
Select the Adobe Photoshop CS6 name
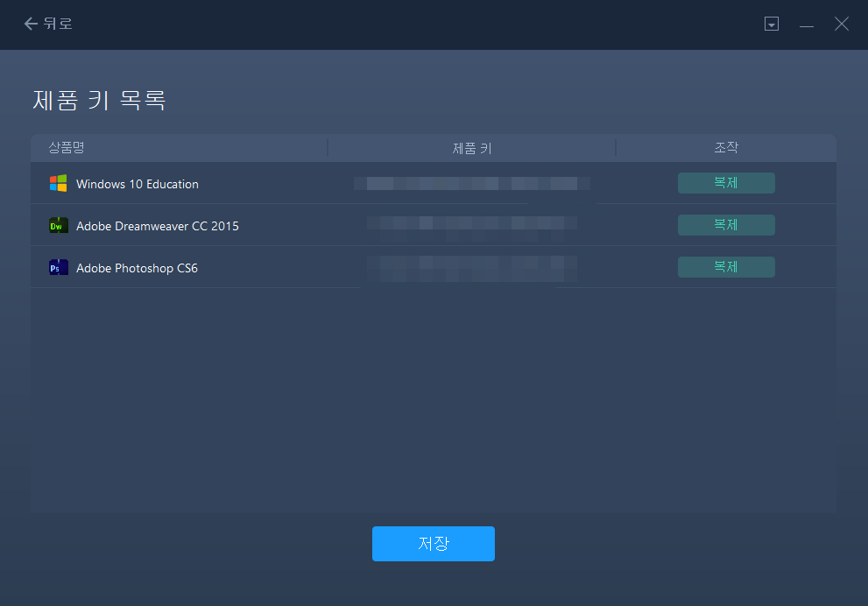pyautogui.click(x=137, y=268)
